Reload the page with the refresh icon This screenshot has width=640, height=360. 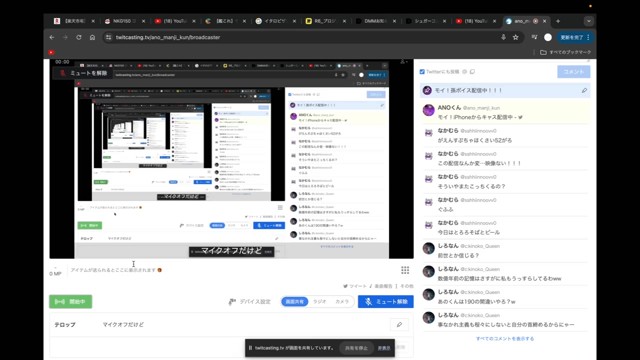79,37
